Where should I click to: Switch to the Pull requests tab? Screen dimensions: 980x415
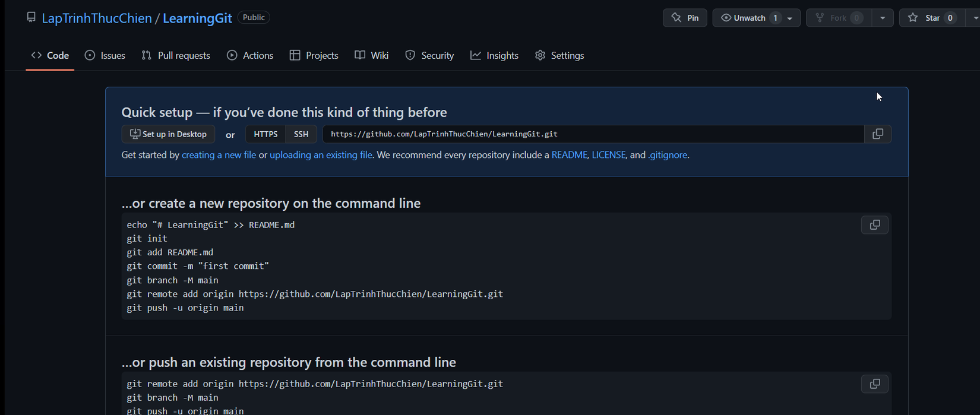(x=176, y=55)
